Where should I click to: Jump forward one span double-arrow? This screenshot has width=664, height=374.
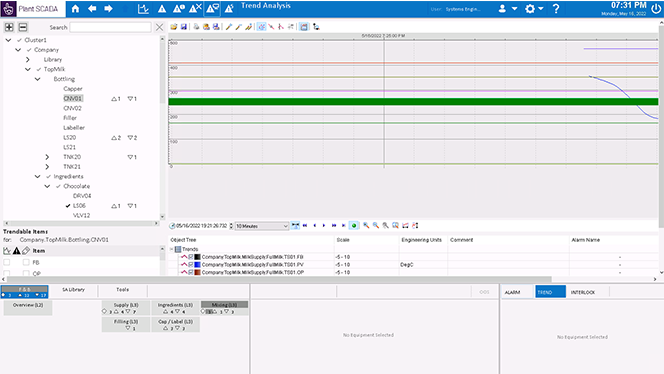point(334,225)
